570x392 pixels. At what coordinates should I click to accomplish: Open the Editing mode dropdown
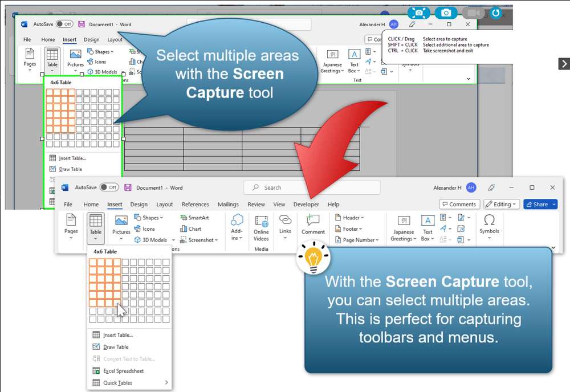(501, 204)
